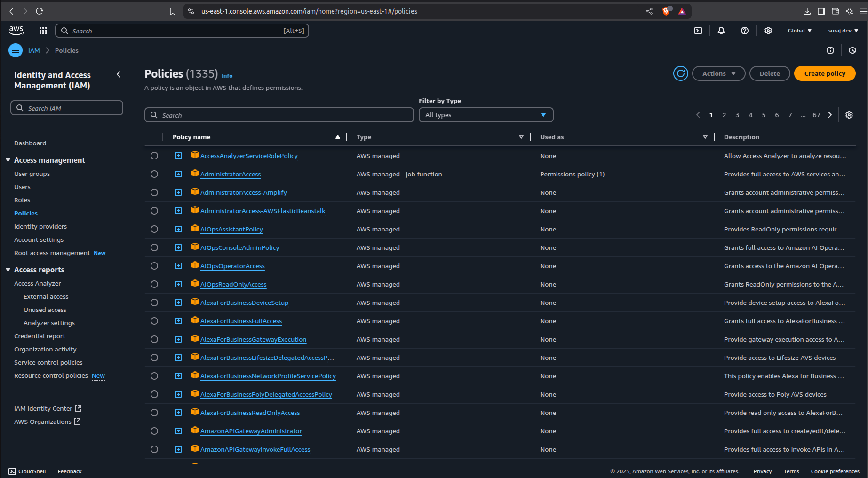Open the Filter by Type dropdown

486,115
